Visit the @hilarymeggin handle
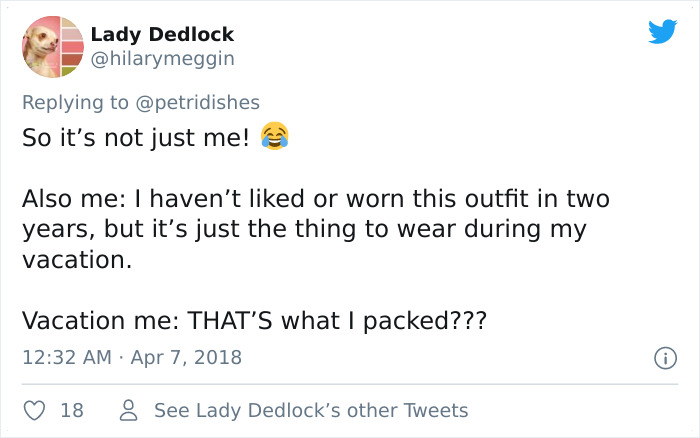 point(162,59)
